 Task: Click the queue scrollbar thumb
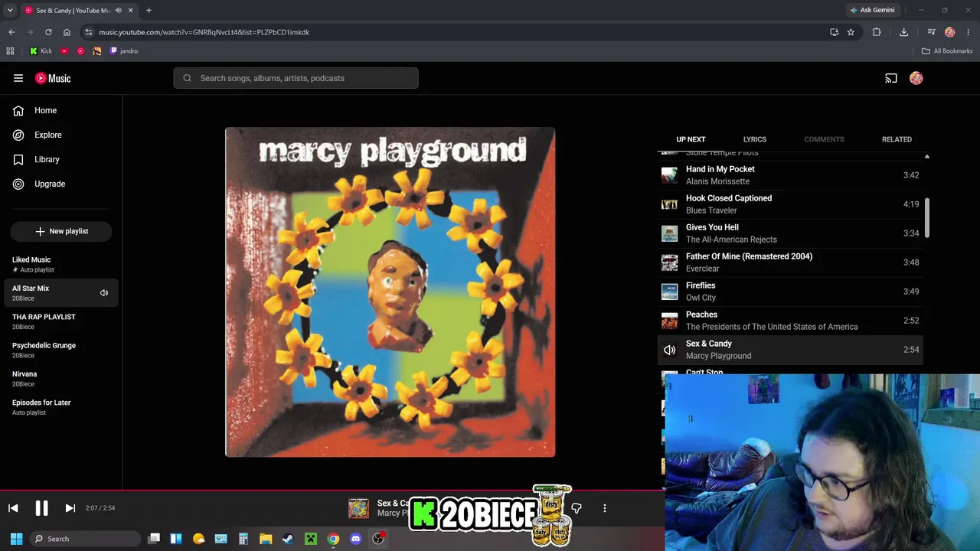(x=927, y=218)
